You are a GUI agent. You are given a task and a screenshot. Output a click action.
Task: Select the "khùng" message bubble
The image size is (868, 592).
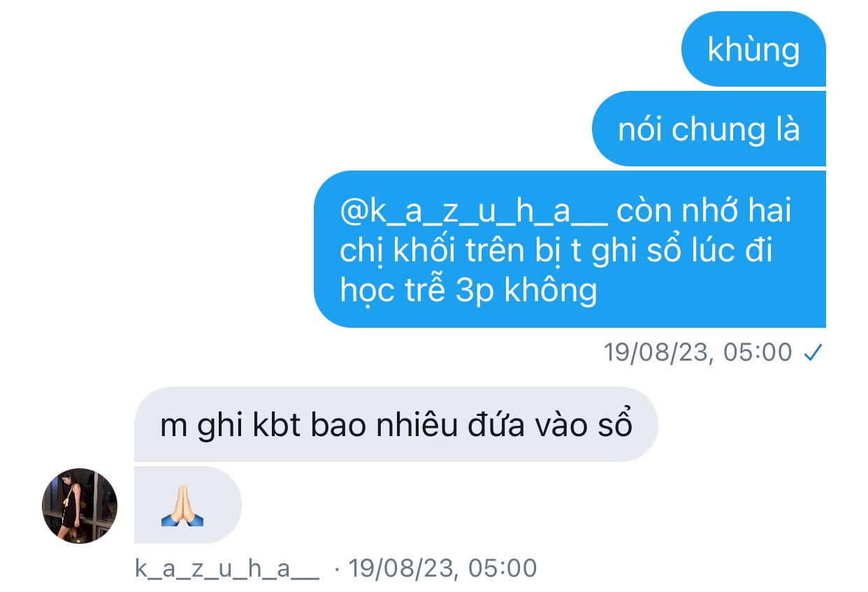pyautogui.click(x=753, y=49)
